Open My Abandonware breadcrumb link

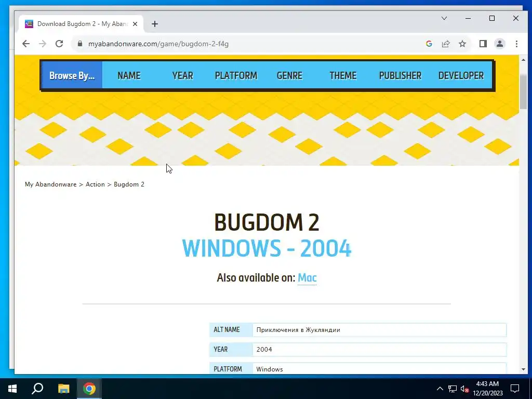pyautogui.click(x=50, y=184)
